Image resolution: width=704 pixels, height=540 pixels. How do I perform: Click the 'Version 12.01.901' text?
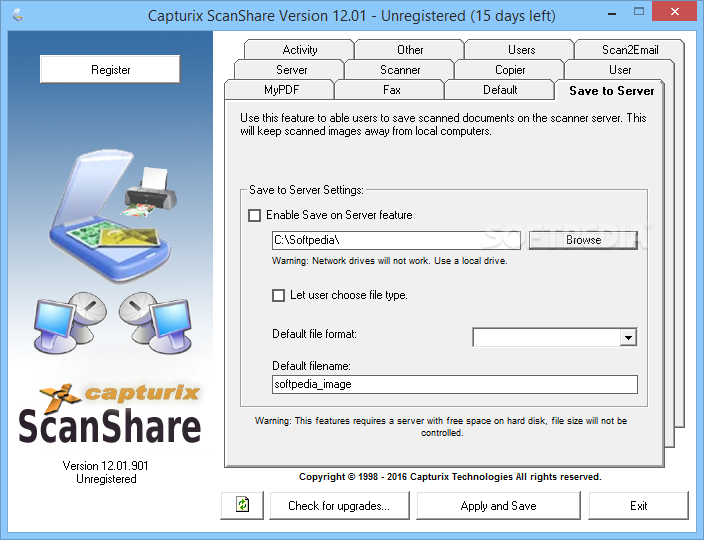tap(106, 466)
